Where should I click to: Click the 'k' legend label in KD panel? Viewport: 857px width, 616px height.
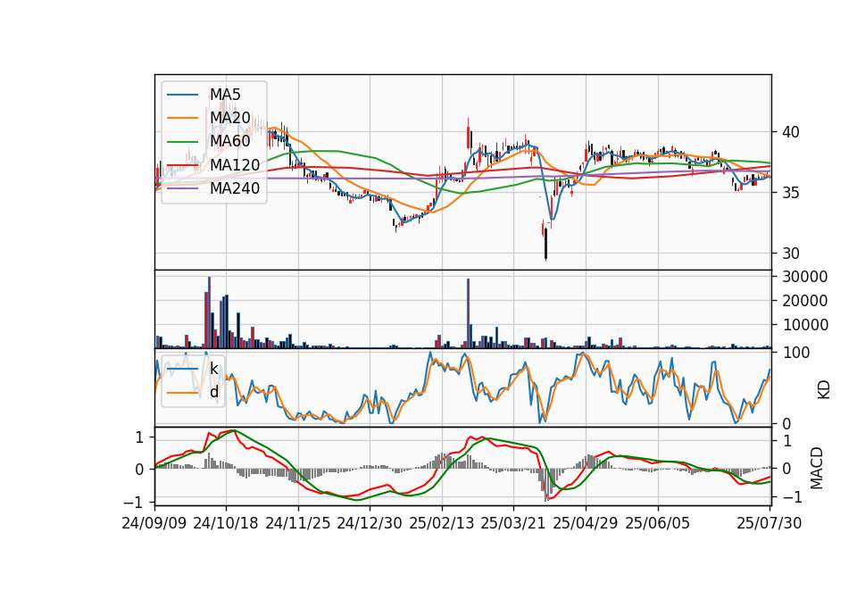pyautogui.click(x=213, y=369)
